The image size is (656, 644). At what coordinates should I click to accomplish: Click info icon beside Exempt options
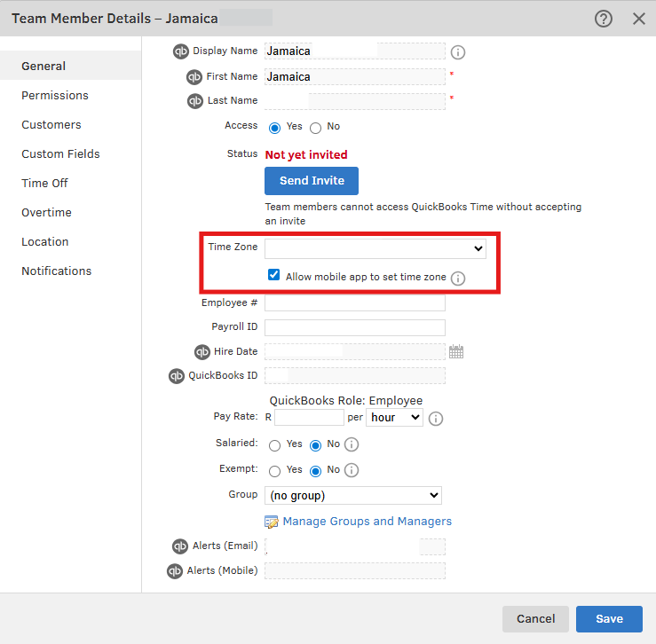coord(352,470)
